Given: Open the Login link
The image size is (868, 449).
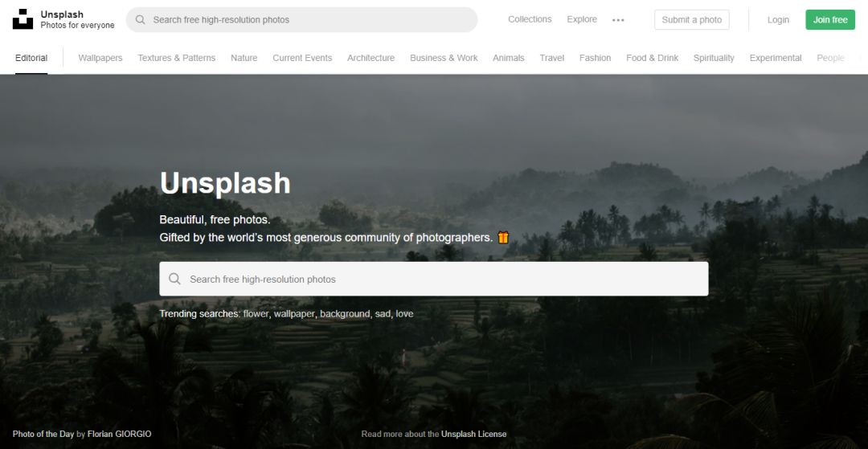Looking at the screenshot, I should pos(778,20).
